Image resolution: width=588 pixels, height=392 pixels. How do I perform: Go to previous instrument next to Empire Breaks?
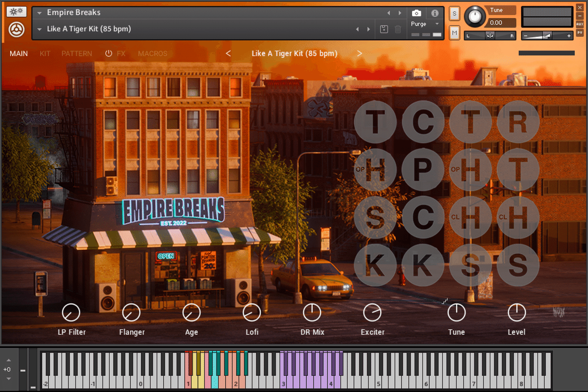pos(389,13)
